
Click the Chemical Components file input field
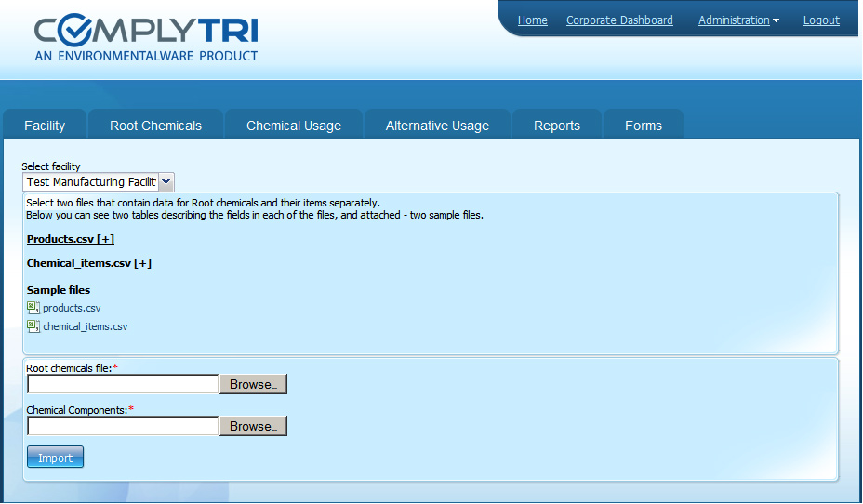pyautogui.click(x=123, y=426)
